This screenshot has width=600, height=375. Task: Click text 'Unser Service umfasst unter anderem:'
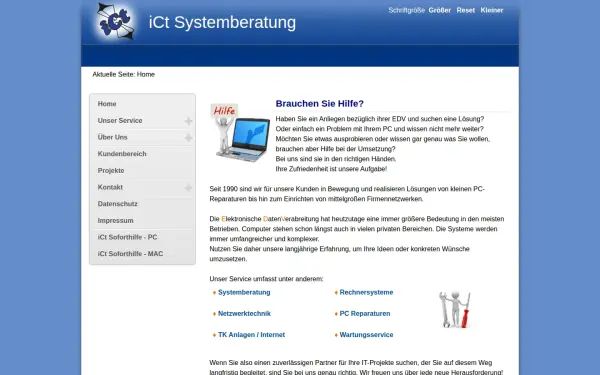coord(266,279)
